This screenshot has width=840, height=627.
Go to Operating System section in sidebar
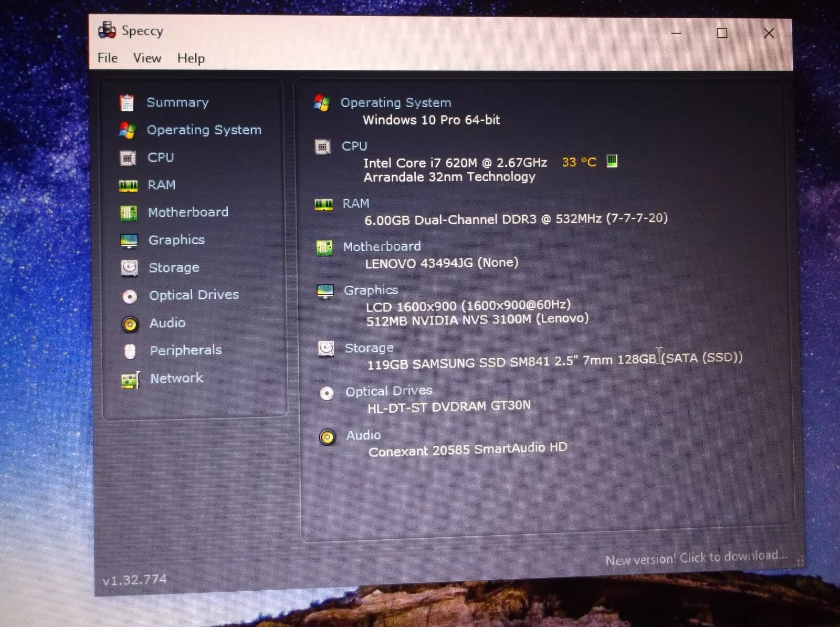coord(204,130)
